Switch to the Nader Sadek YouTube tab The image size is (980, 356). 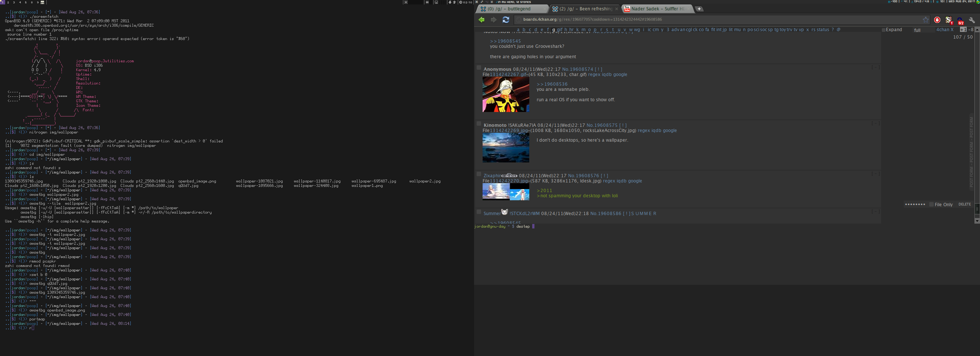pos(658,9)
